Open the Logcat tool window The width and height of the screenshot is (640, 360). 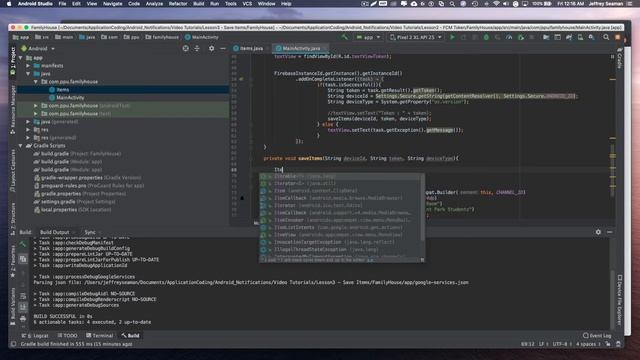[35, 336]
